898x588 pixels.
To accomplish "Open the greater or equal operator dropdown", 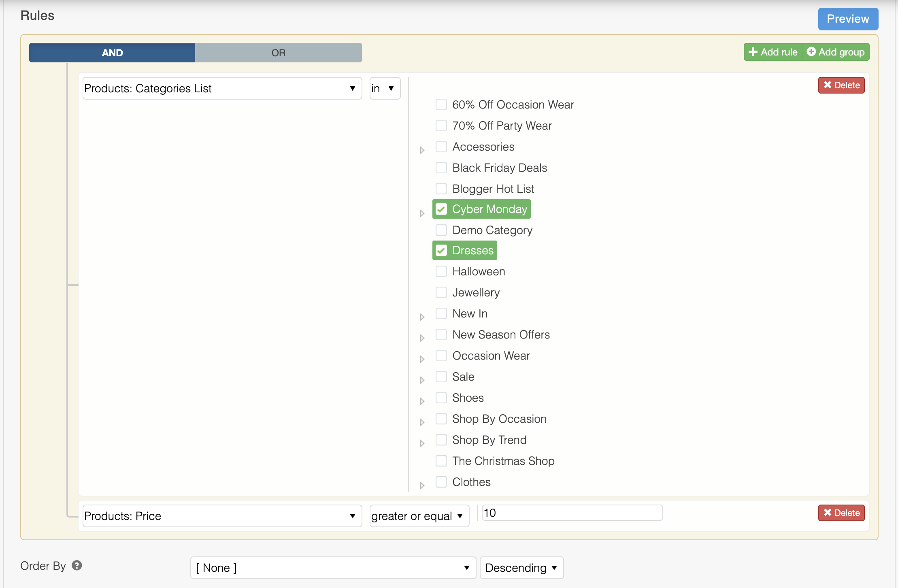I will 419,516.
